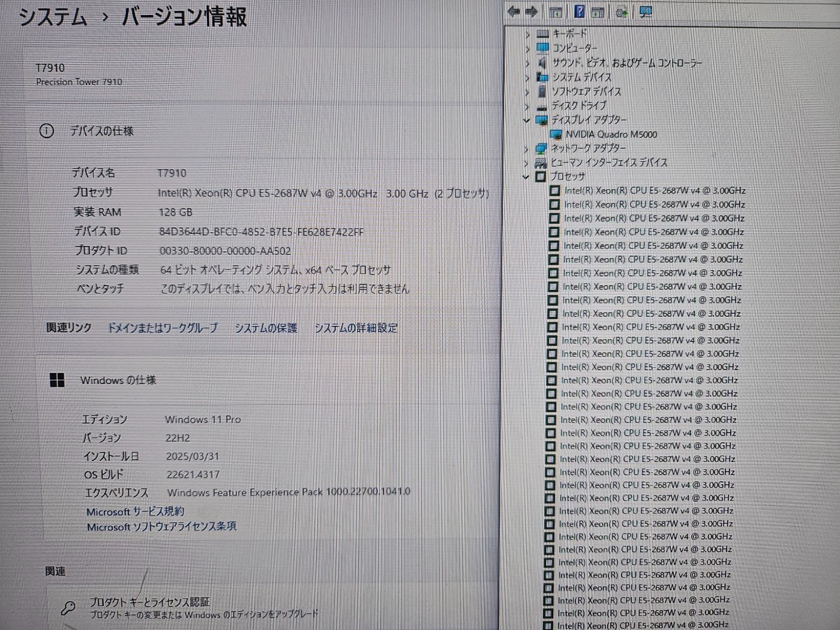Click Precision Tower 7910 model text
The image size is (840, 630).
(x=79, y=82)
